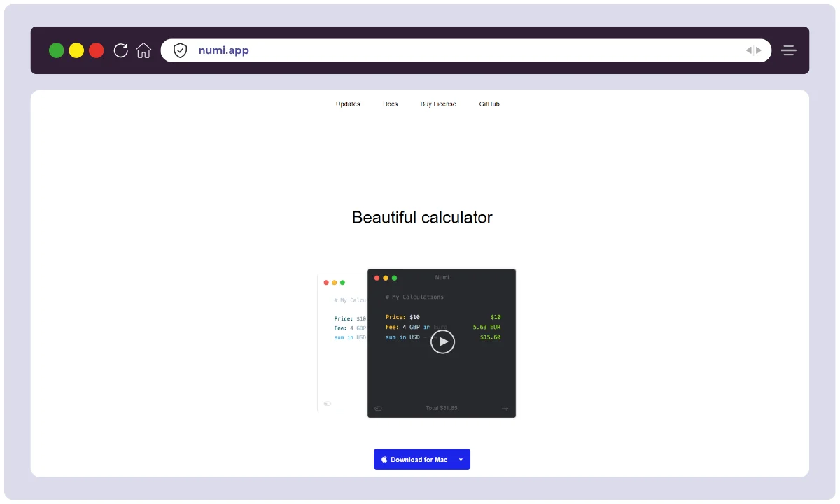840x504 pixels.
Task: Click the green browser window dot
Action: point(57,50)
